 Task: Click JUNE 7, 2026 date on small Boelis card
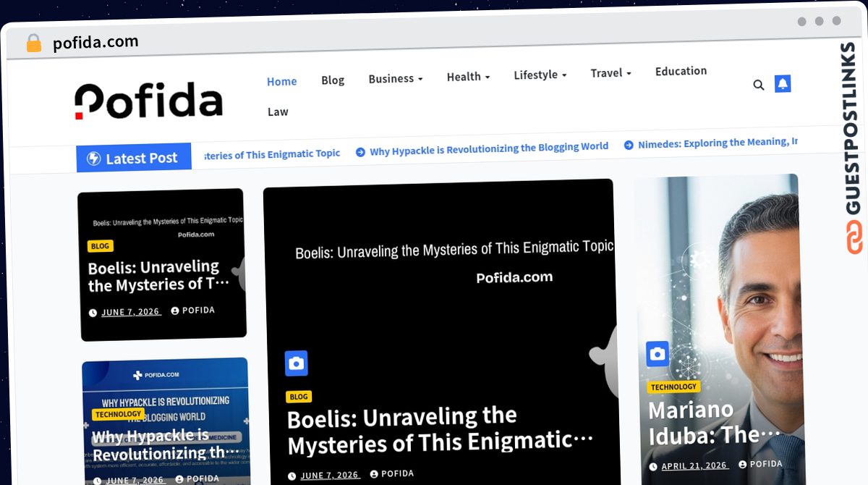click(131, 312)
